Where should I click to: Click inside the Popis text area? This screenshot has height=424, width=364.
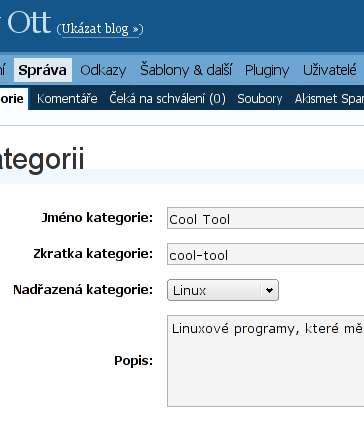tap(265, 361)
